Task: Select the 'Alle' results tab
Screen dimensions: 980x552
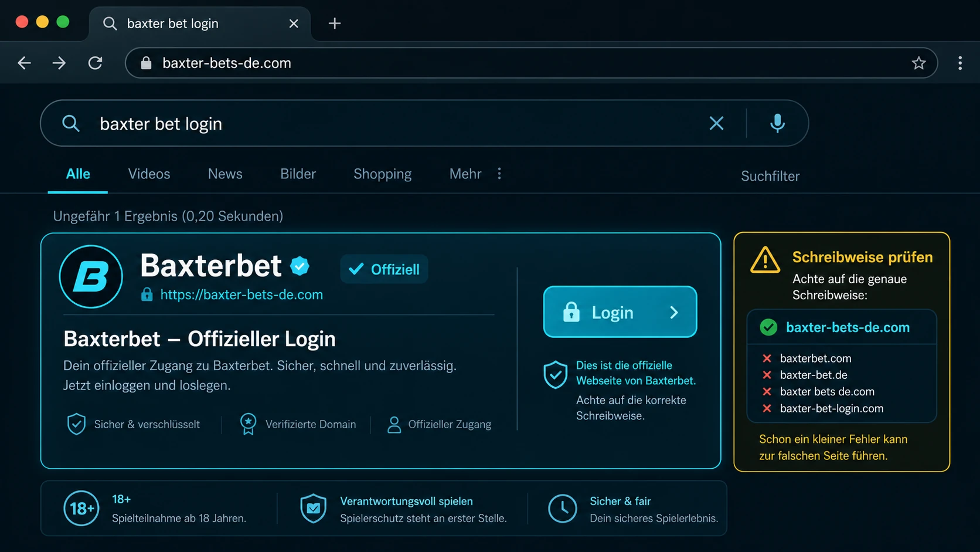Action: click(x=78, y=174)
